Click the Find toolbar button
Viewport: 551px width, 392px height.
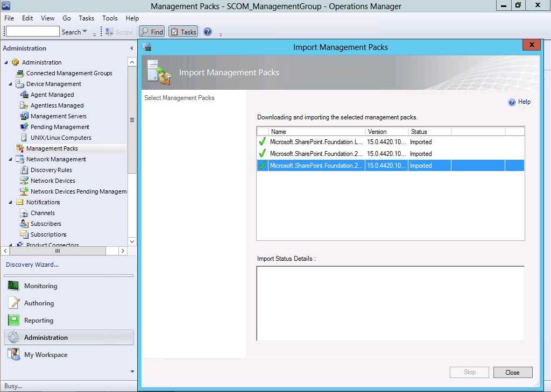tap(152, 32)
